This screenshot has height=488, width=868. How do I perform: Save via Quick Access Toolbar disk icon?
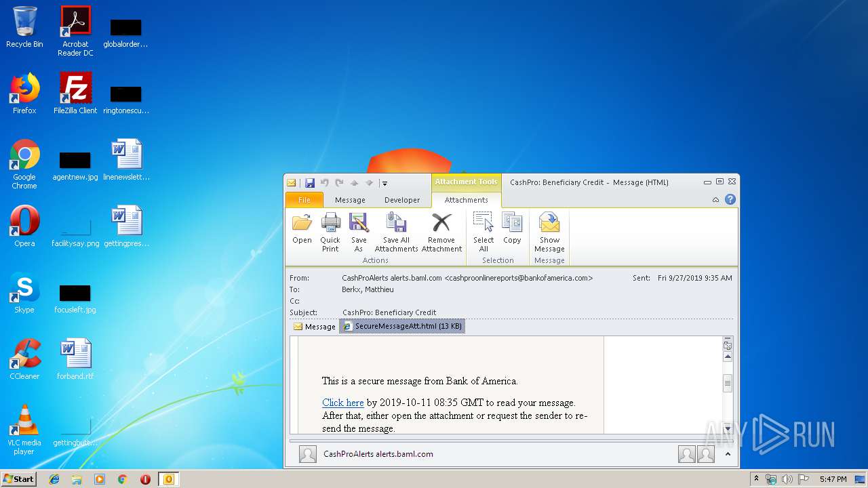click(x=310, y=183)
